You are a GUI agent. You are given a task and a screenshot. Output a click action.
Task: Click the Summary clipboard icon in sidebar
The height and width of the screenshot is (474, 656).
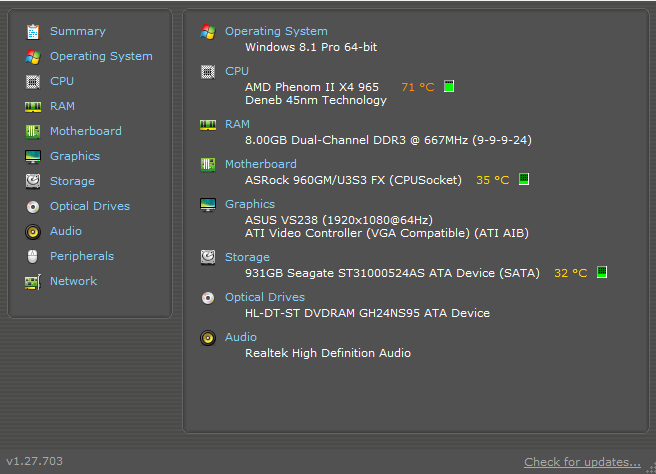pos(33,32)
